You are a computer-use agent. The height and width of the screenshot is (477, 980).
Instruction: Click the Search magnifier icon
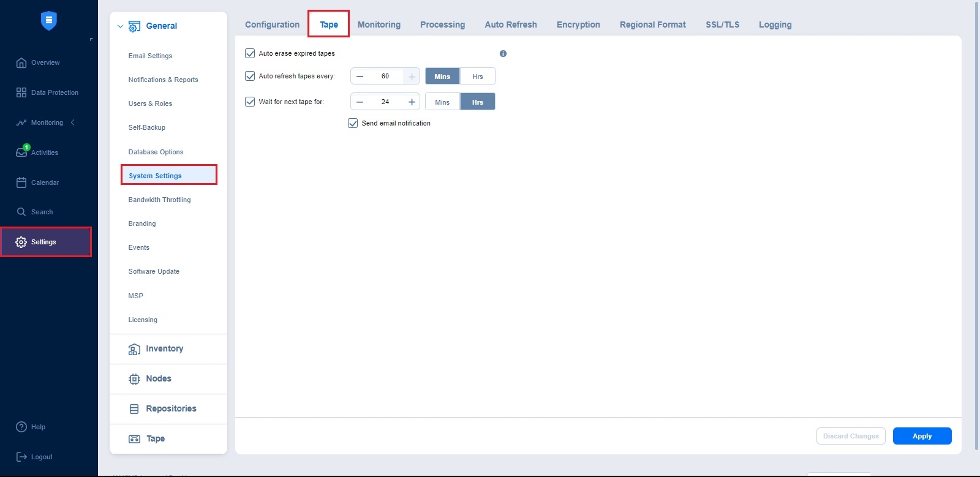[21, 212]
